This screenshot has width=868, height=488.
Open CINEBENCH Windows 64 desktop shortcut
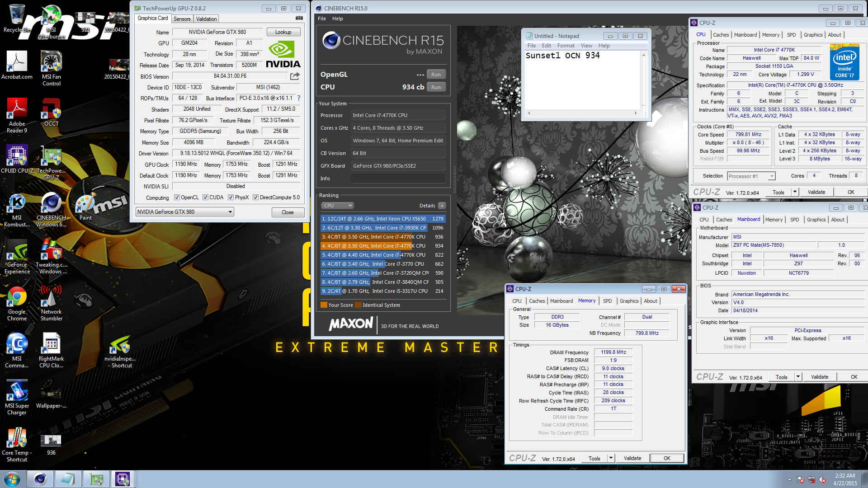[51, 210]
